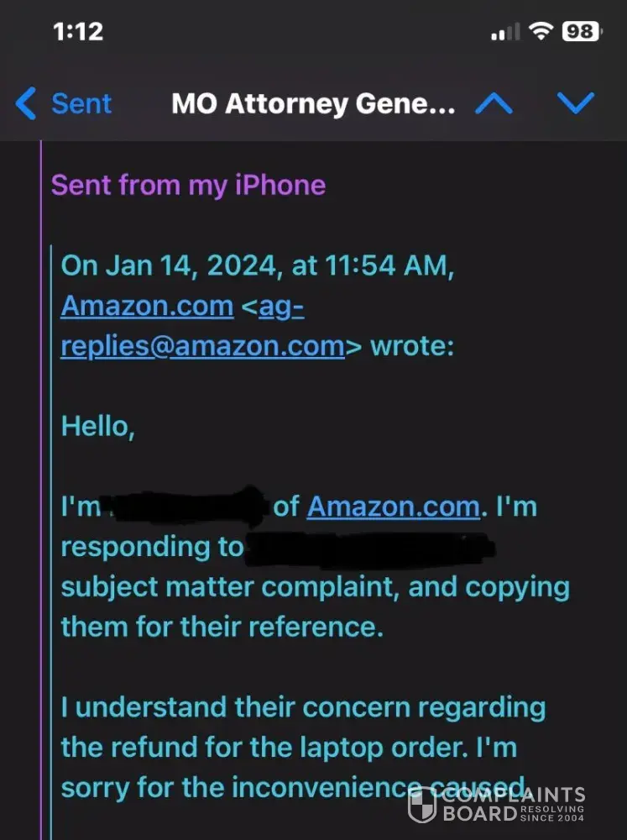627x840 pixels.
Task: Tap the back chevron arrow
Action: [25, 103]
